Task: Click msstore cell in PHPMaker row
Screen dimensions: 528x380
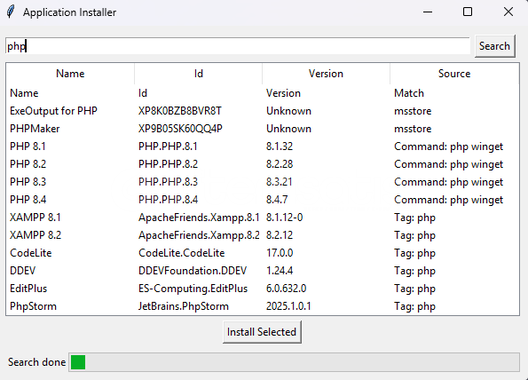Action: point(413,129)
